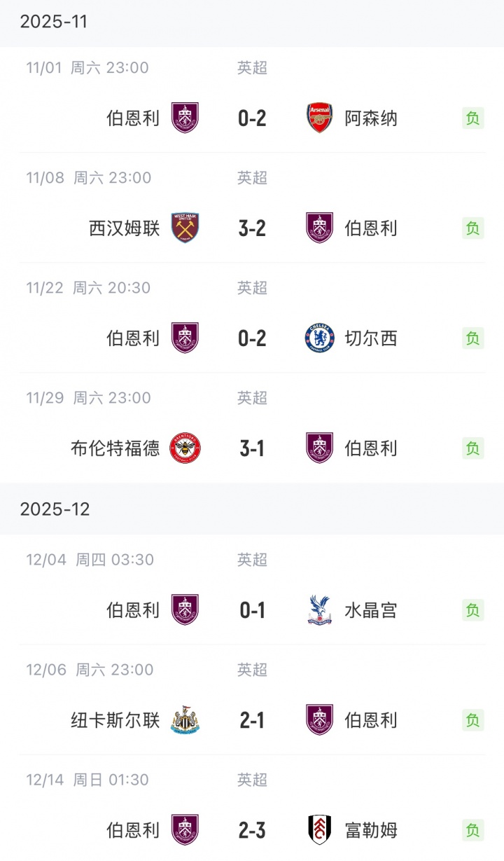Tap the Arsenal club crest

click(320, 118)
